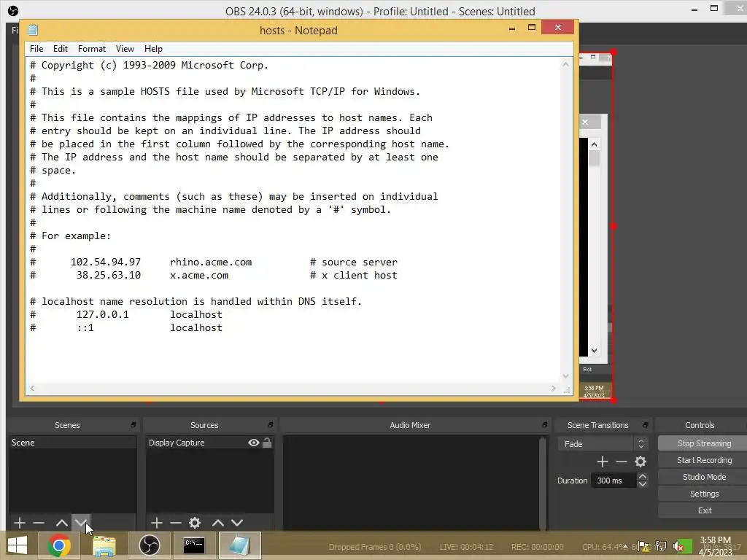Click the 300 ms duration field

coord(613,481)
